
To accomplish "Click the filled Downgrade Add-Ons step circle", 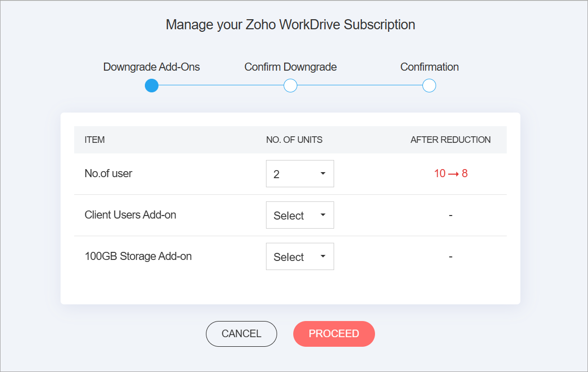I will click(x=151, y=86).
